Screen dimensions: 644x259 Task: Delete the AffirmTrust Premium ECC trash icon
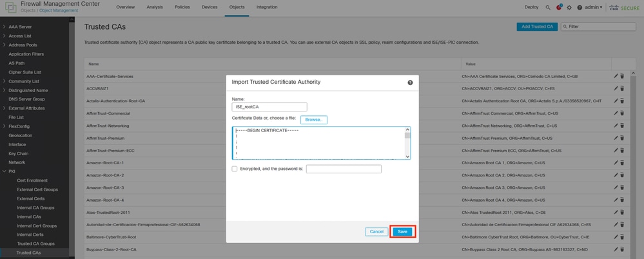pos(622,150)
